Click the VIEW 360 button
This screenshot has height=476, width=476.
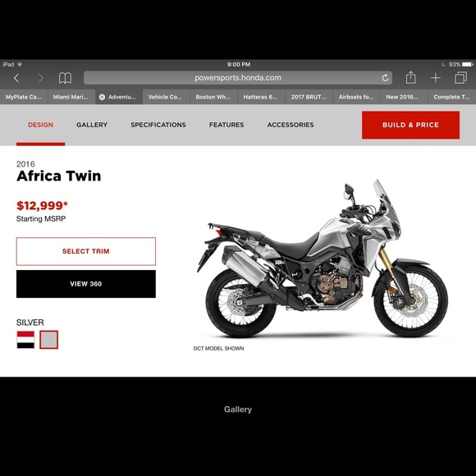tap(86, 284)
